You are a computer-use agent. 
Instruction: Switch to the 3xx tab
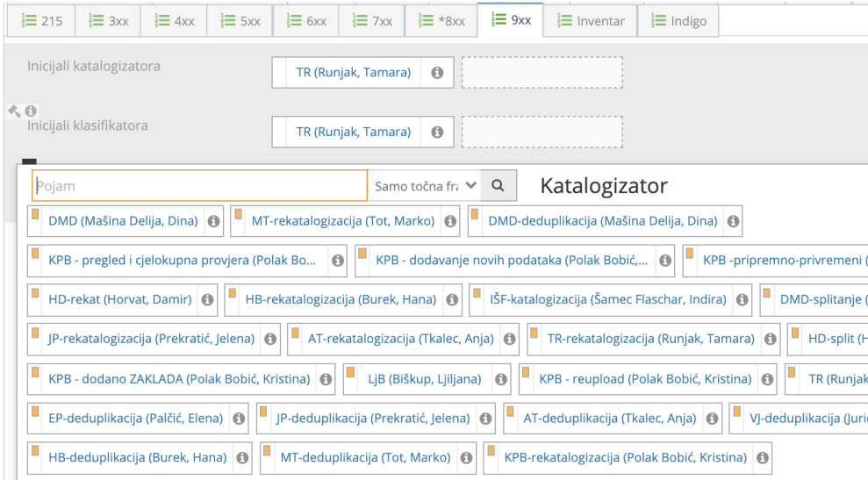[108, 21]
